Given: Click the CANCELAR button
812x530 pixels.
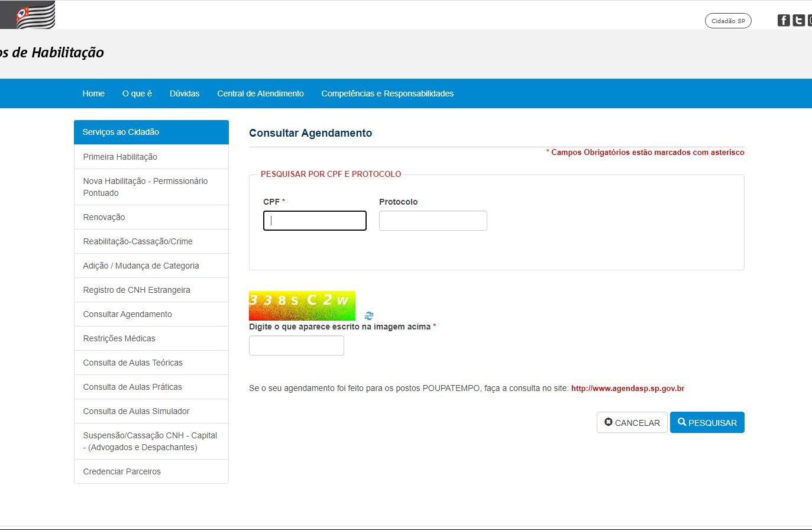Looking at the screenshot, I should tap(632, 422).
